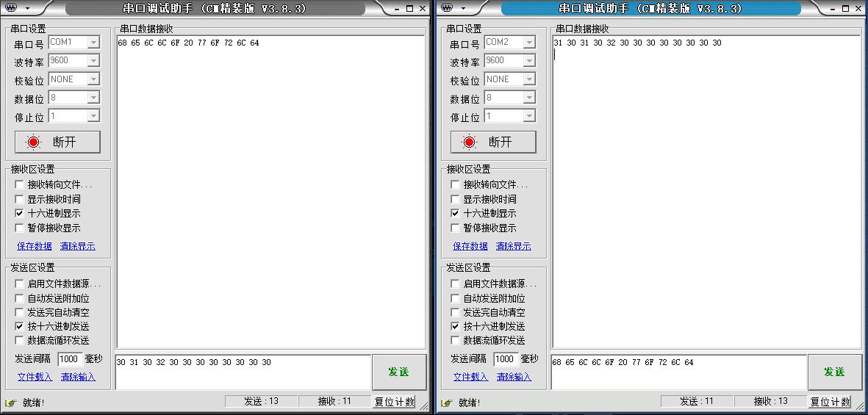868x415 pixels.
Task: Expand the 波特率 dropdown in COM1 window
Action: point(93,61)
